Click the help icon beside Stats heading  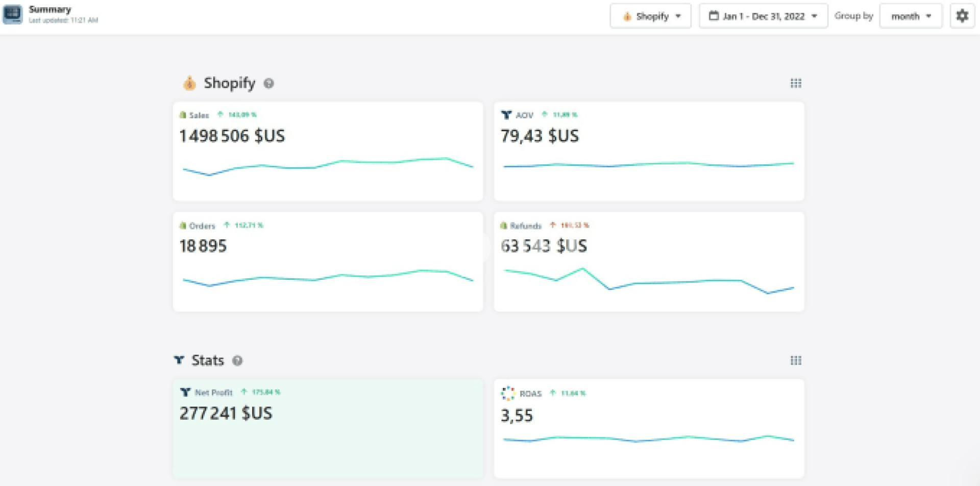pos(237,361)
